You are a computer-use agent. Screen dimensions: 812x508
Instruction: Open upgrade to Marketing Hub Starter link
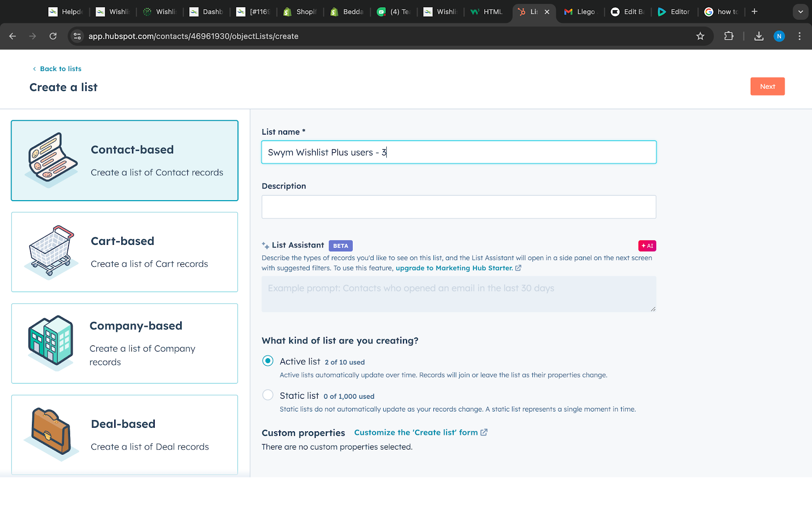tap(454, 268)
